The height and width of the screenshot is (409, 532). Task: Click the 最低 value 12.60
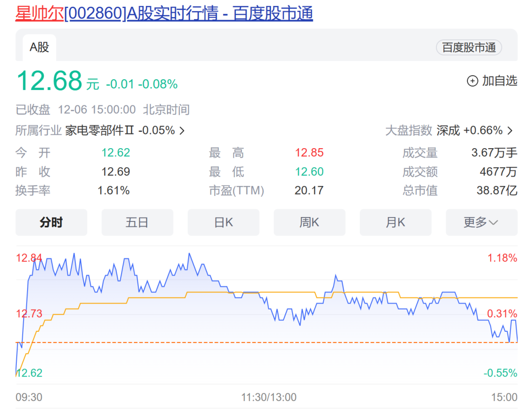point(309,172)
